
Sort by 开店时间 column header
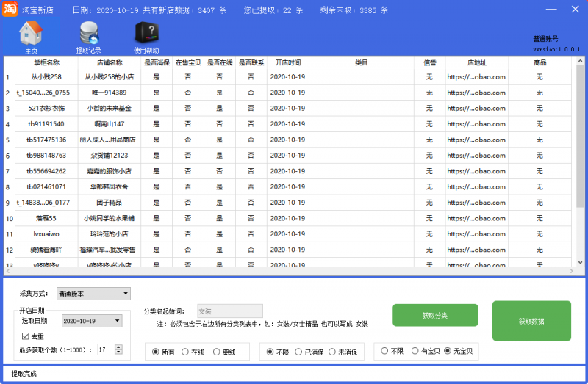287,63
